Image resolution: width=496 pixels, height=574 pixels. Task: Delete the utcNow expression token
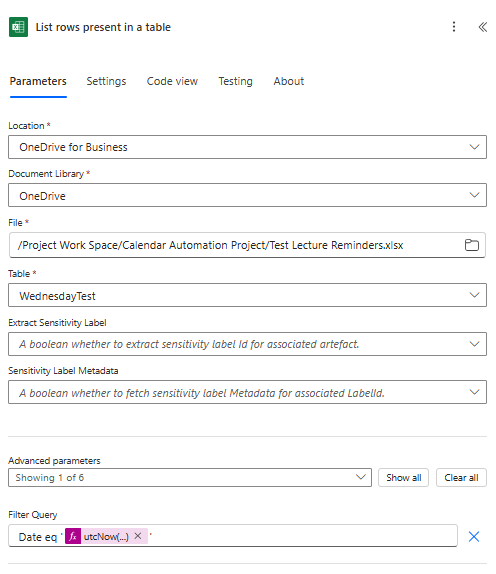138,536
